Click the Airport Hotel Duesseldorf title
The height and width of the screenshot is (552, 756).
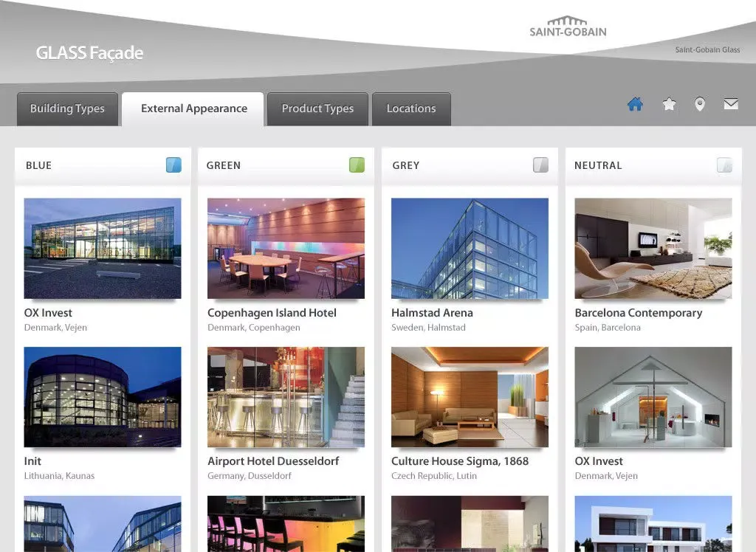273,461
